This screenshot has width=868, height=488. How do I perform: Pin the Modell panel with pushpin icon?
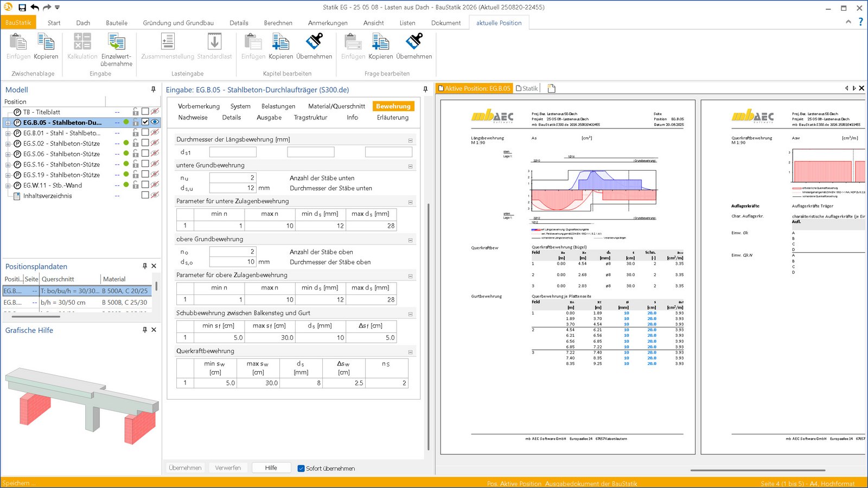[153, 89]
